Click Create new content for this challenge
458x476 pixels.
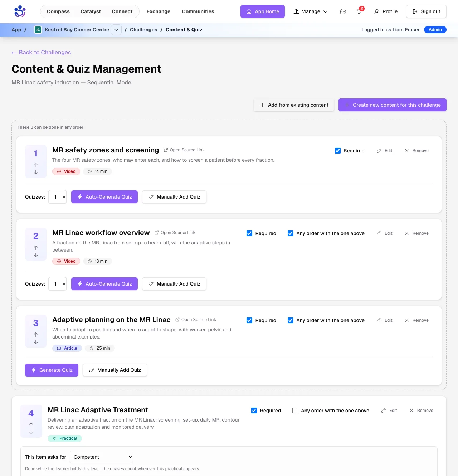pyautogui.click(x=393, y=105)
